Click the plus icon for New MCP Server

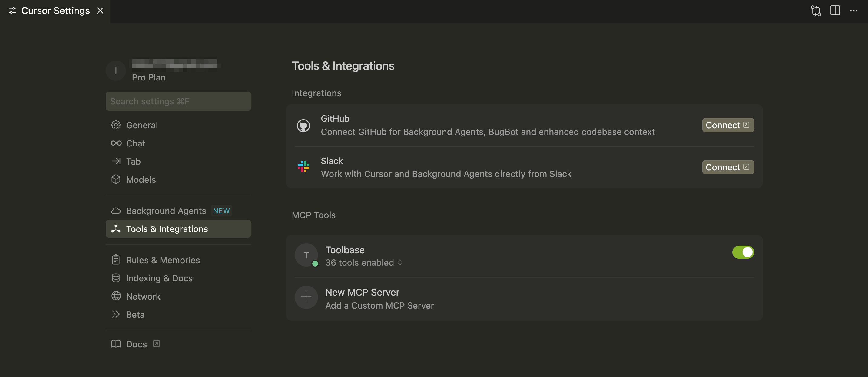[306, 297]
